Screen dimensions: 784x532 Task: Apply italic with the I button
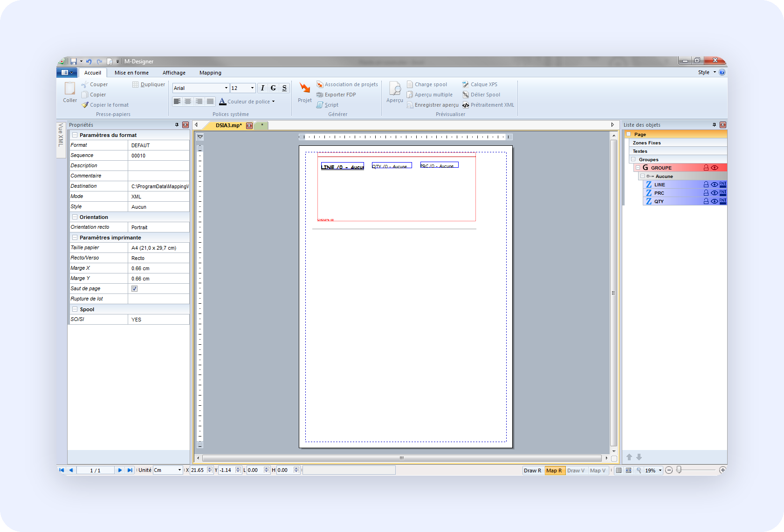point(262,88)
